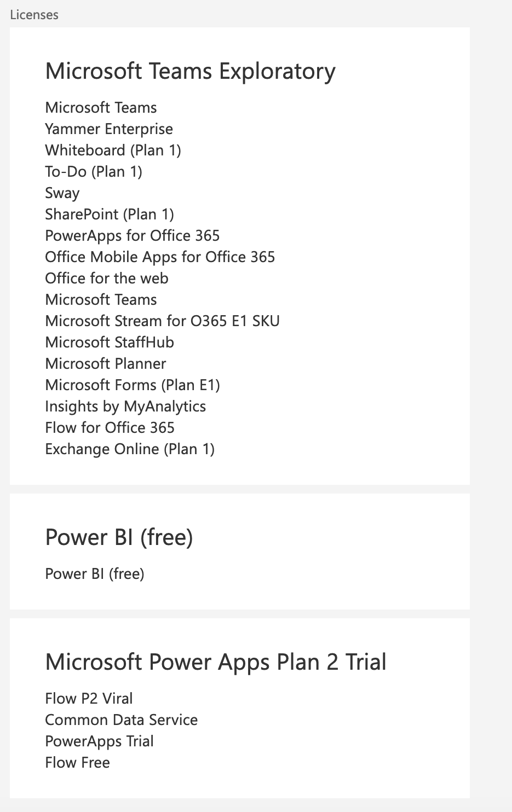Select the Common Data Service entry
This screenshot has width=512, height=812.
point(122,720)
